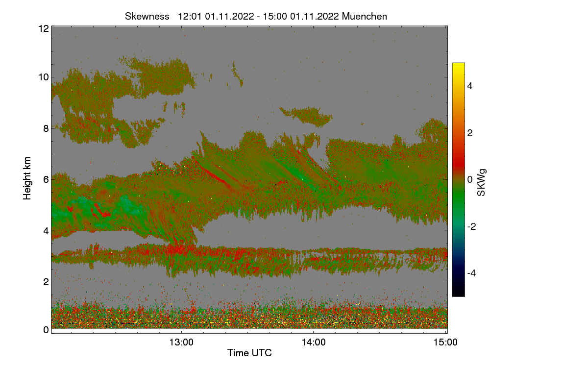The width and height of the screenshot is (588, 392).
Task: Click the colorbar '2' tick label
Action: [469, 133]
